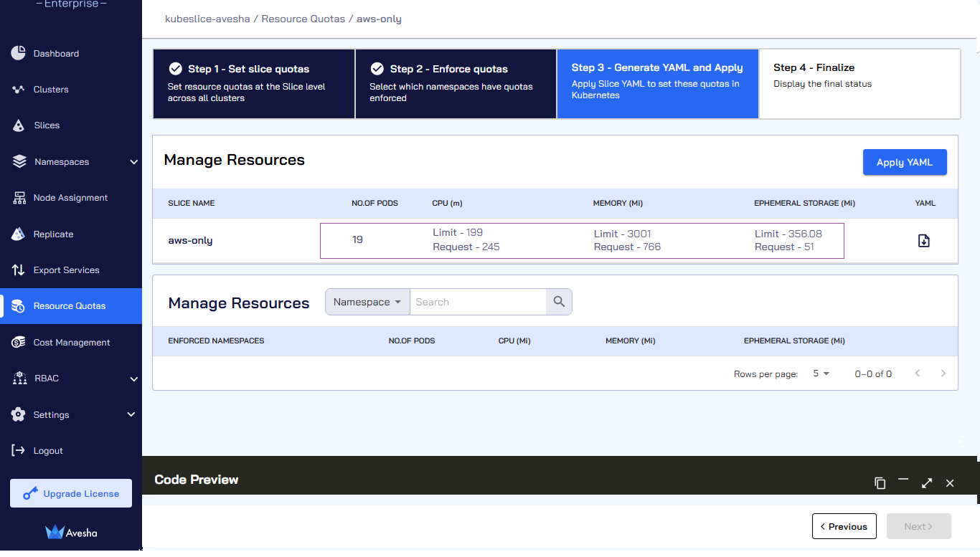Click the storage 'Request - 51' value

coord(784,247)
